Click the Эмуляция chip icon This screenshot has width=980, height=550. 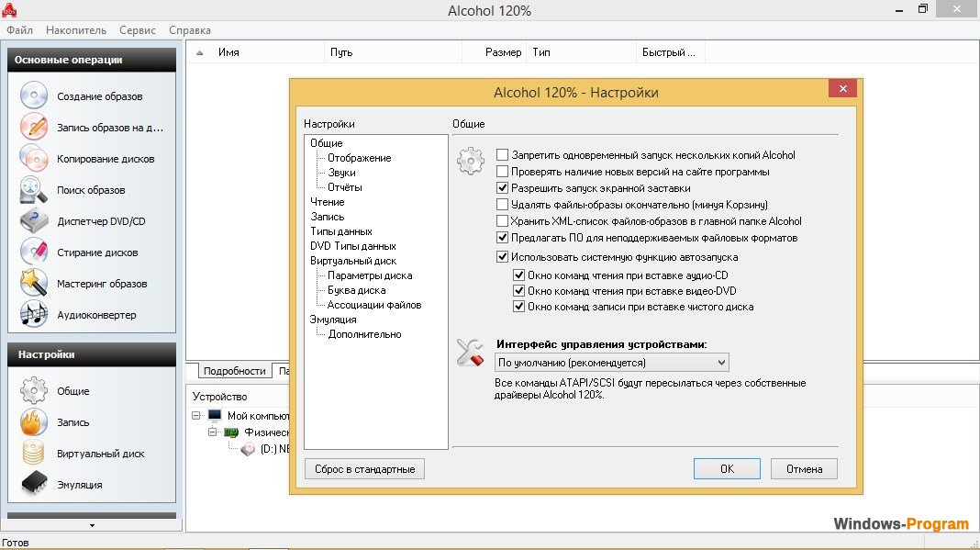(34, 484)
